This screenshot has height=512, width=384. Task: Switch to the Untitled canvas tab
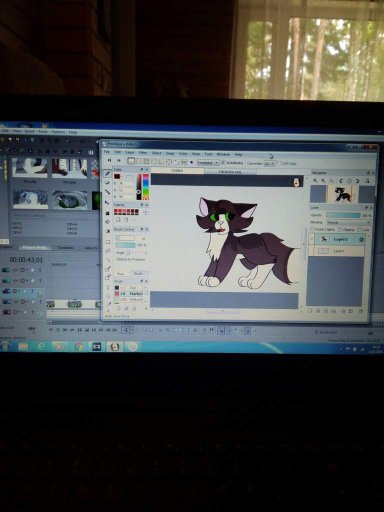177,171
